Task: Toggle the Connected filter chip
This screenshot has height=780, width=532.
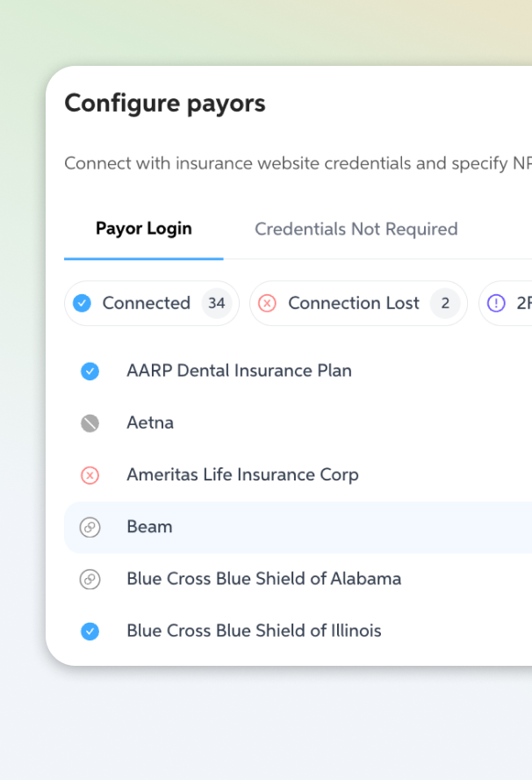Action: tap(146, 303)
